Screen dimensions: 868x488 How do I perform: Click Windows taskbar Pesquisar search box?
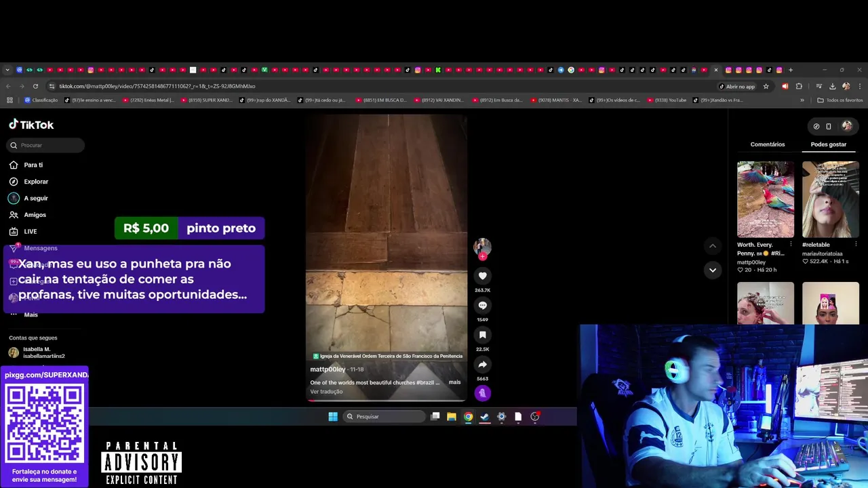[383, 417]
